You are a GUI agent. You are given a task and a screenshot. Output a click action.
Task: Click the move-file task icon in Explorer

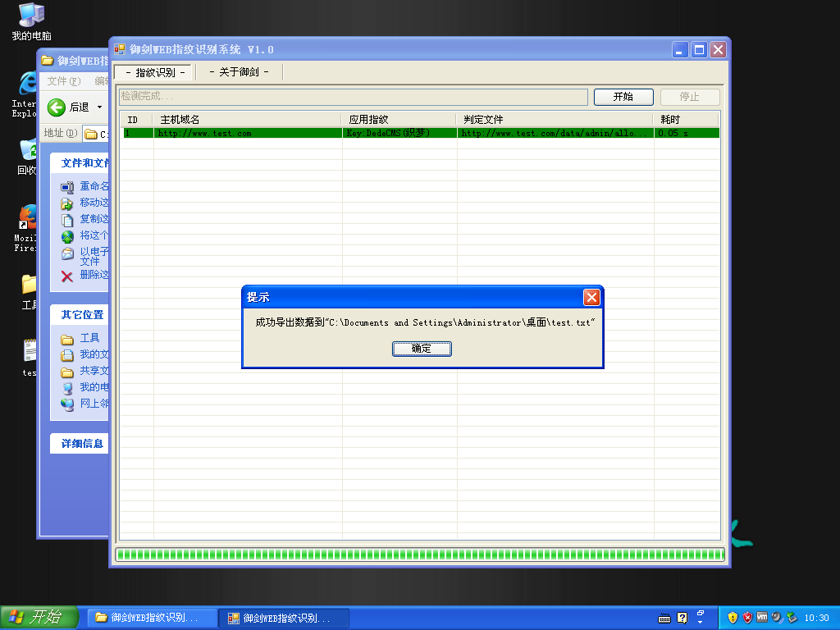tap(67, 203)
